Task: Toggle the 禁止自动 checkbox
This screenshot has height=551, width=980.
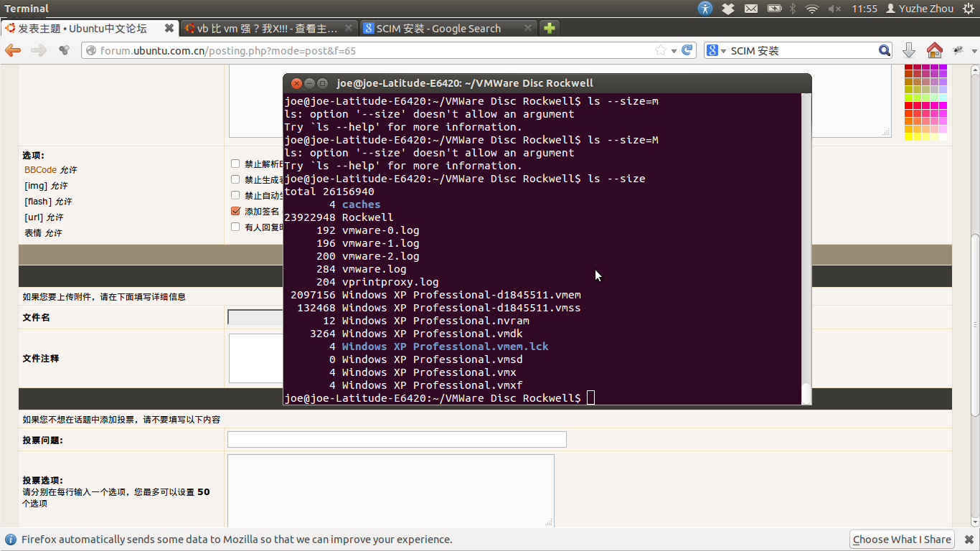Action: (x=235, y=195)
